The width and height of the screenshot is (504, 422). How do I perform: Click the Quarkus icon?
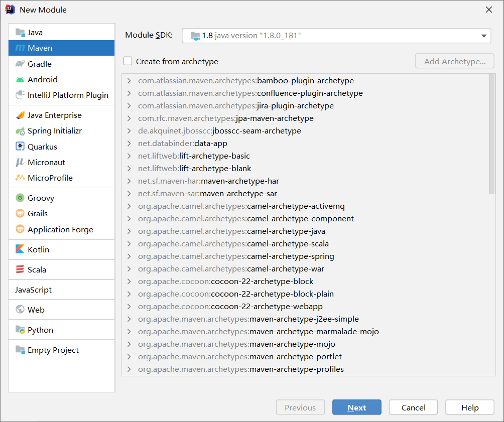click(20, 147)
